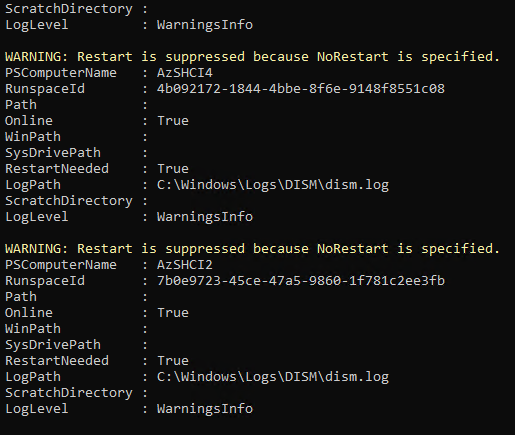Click RestartNeeded label in AzSHCI2 block
This screenshot has height=435, width=515.
coord(57,361)
